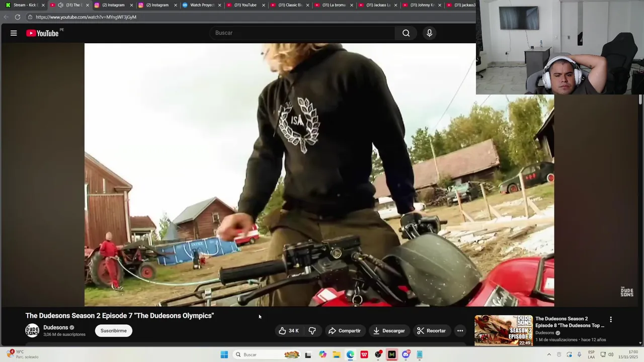Open the Dudesons channel avatar
The image size is (644, 362).
pyautogui.click(x=32, y=331)
